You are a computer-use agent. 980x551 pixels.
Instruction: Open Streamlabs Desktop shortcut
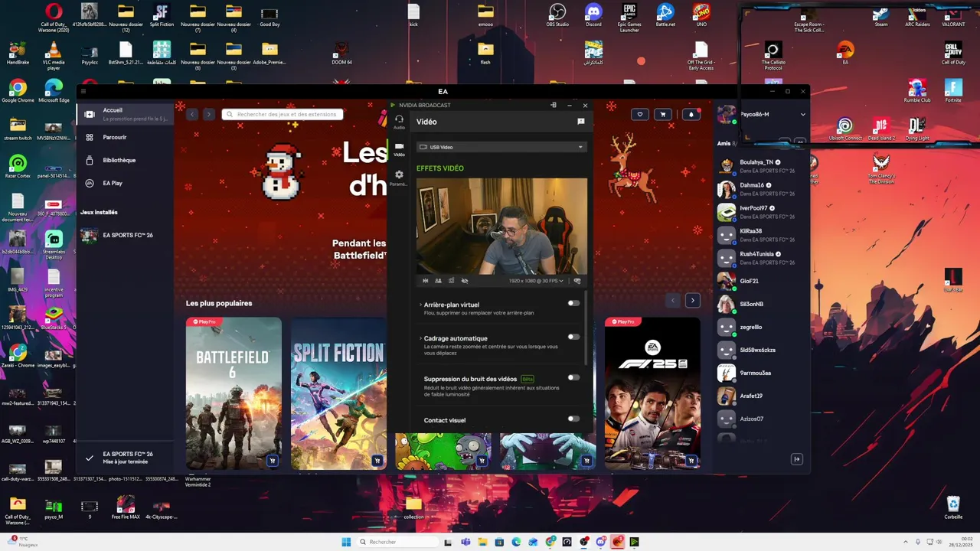[54, 244]
